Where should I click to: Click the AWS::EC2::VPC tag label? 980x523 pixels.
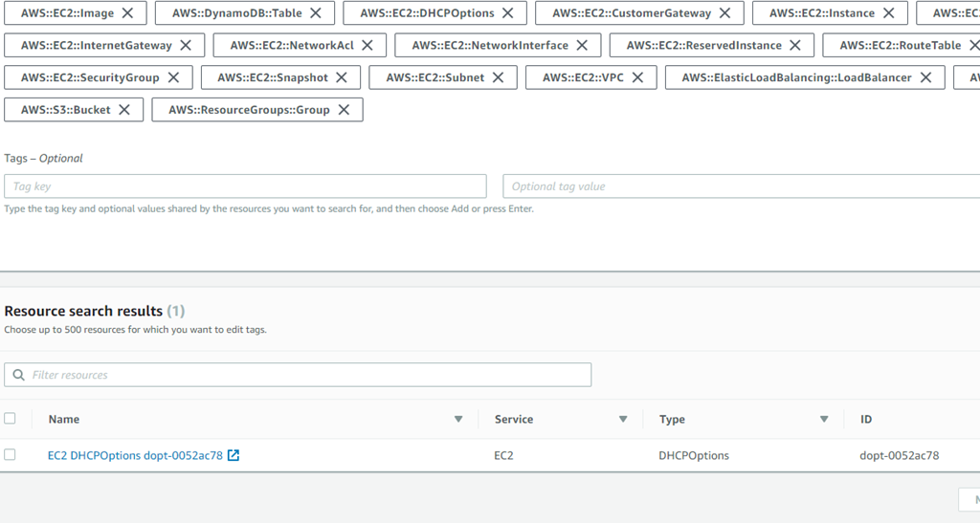coord(583,77)
